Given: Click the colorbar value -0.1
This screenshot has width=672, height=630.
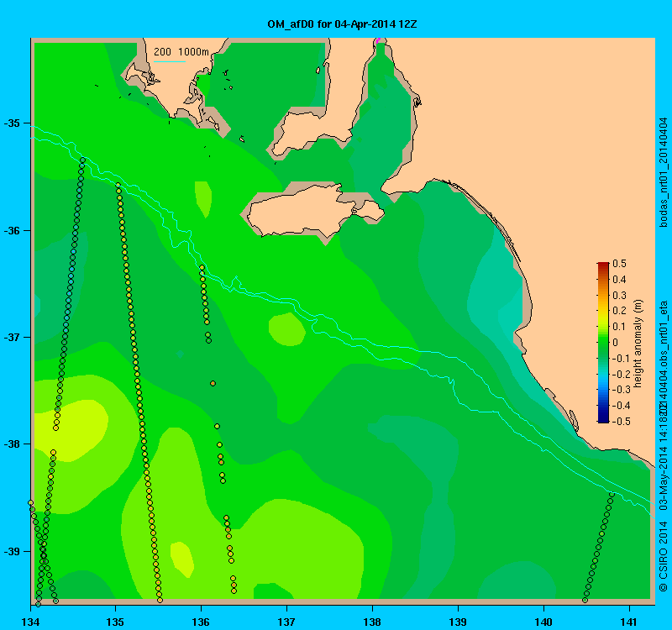Looking at the screenshot, I should [x=620, y=359].
